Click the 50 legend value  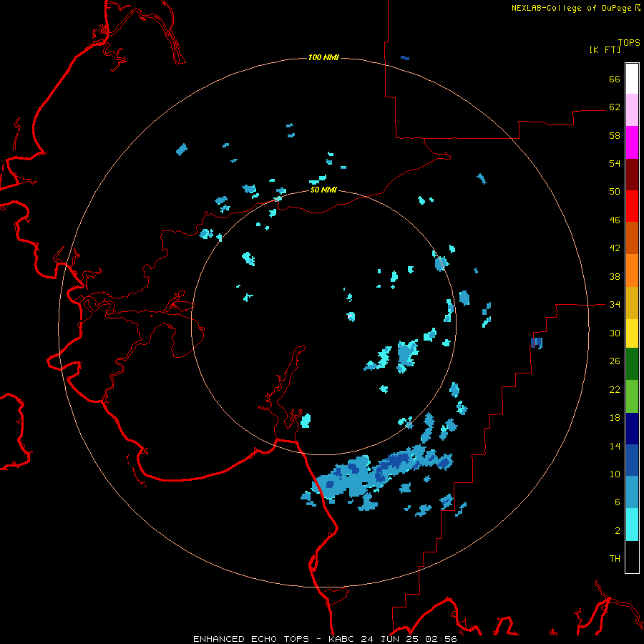(615, 191)
